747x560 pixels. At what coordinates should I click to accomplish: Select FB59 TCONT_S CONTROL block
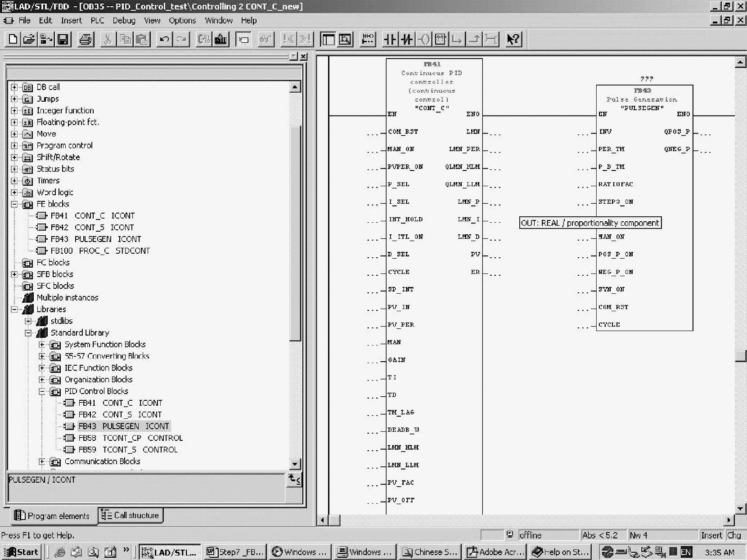121,450
